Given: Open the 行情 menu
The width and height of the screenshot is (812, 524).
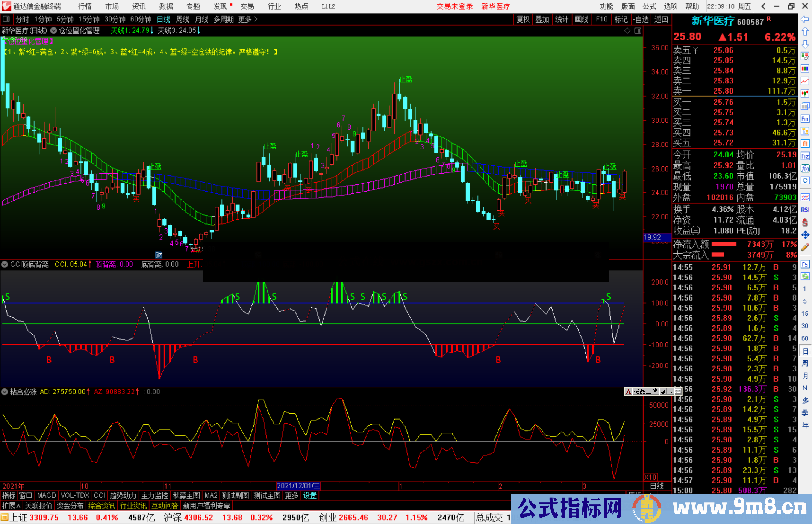Looking at the screenshot, I should click(x=85, y=6).
